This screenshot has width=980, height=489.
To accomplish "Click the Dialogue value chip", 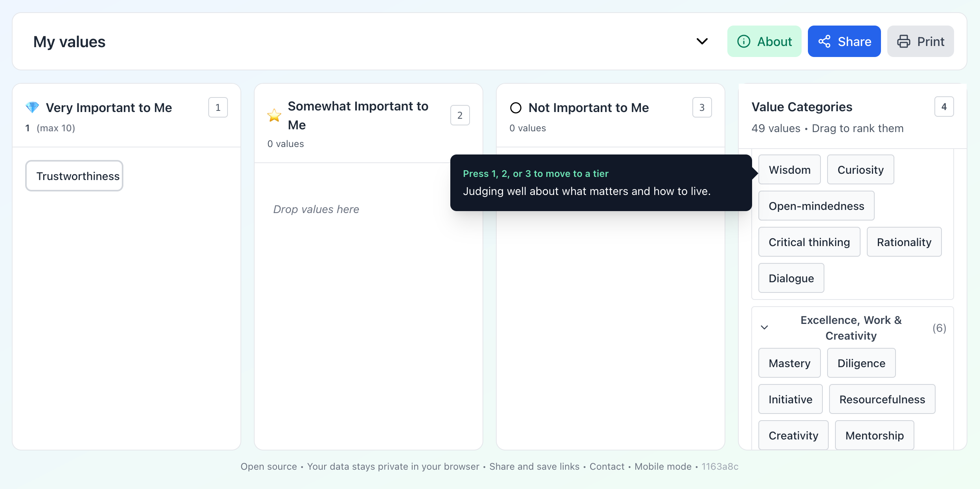I will 791,278.
